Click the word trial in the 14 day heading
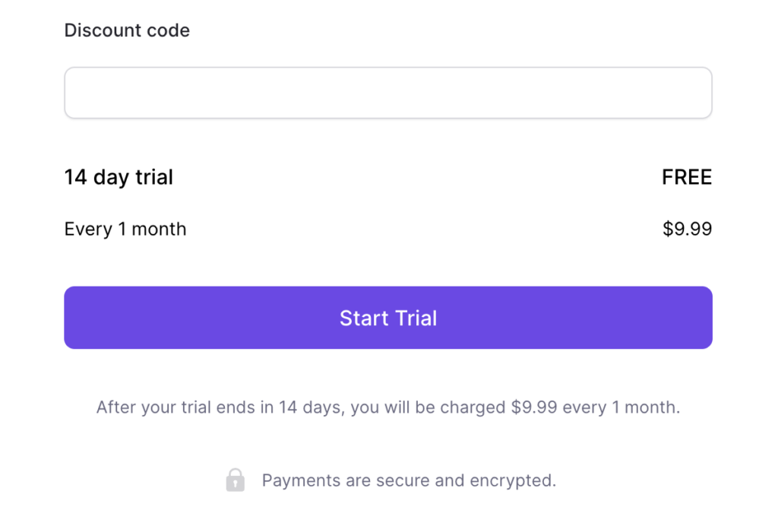 [x=154, y=177]
